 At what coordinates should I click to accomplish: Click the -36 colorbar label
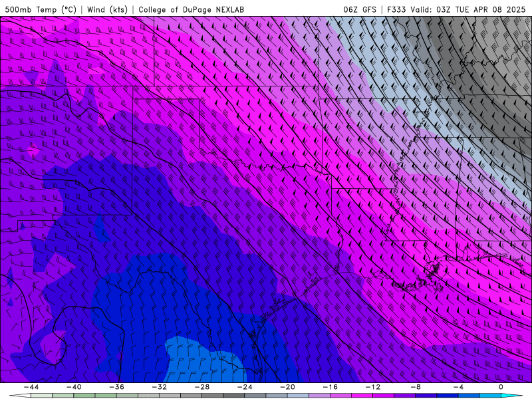[117, 387]
